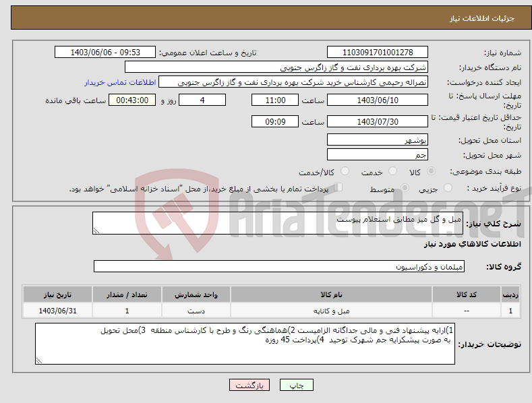
Task: Click the delivery city field جم
Action: (x=378, y=155)
